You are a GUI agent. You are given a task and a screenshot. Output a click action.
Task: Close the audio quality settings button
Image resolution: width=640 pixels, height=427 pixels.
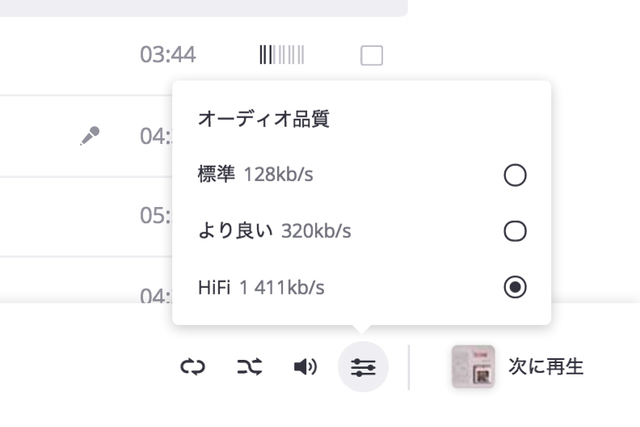pos(363,367)
